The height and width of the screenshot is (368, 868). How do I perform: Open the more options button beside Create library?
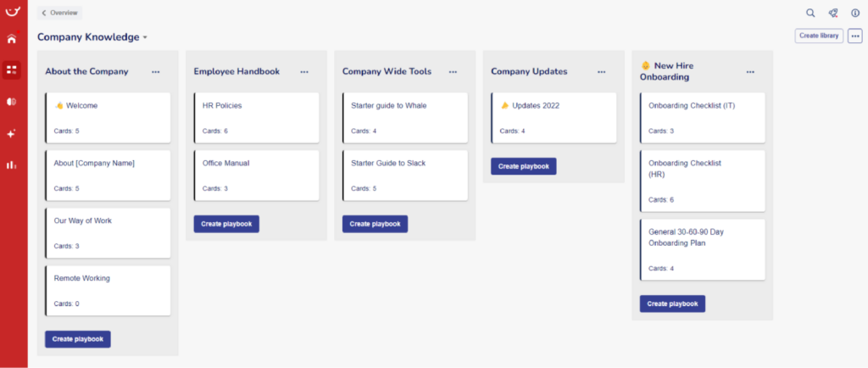click(x=855, y=36)
